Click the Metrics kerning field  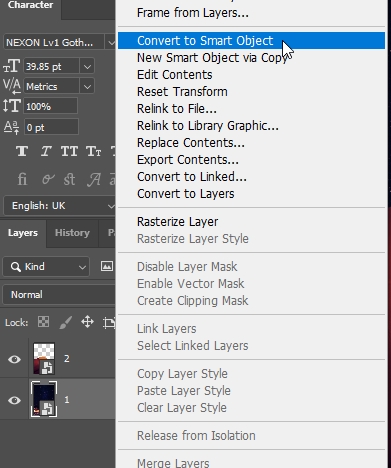(x=52, y=86)
